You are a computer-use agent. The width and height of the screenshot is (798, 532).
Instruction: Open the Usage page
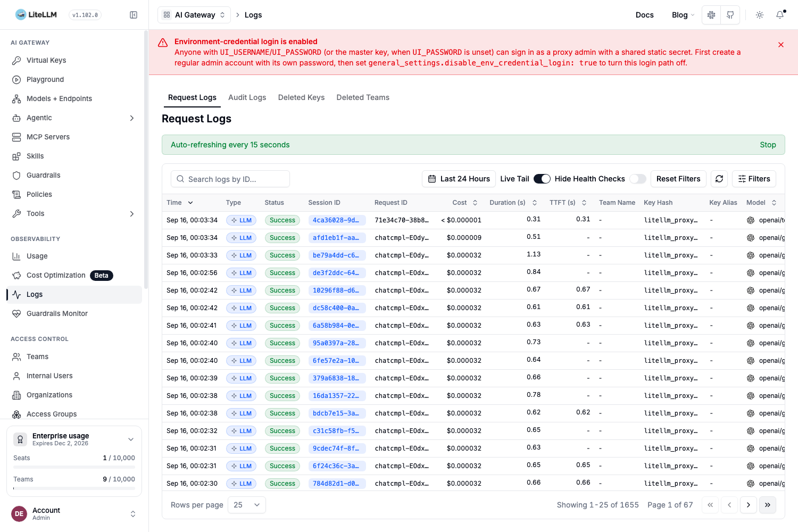pyautogui.click(x=74, y=256)
